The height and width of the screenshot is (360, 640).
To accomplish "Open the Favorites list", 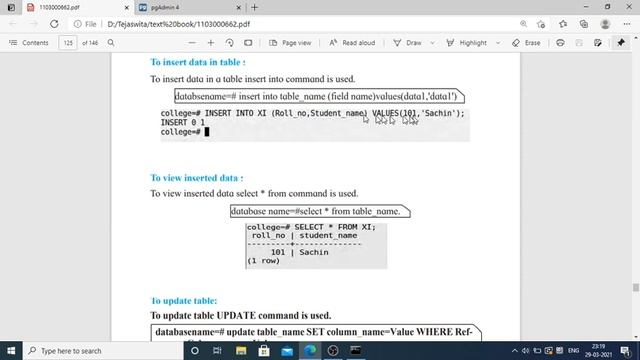I will (563, 24).
